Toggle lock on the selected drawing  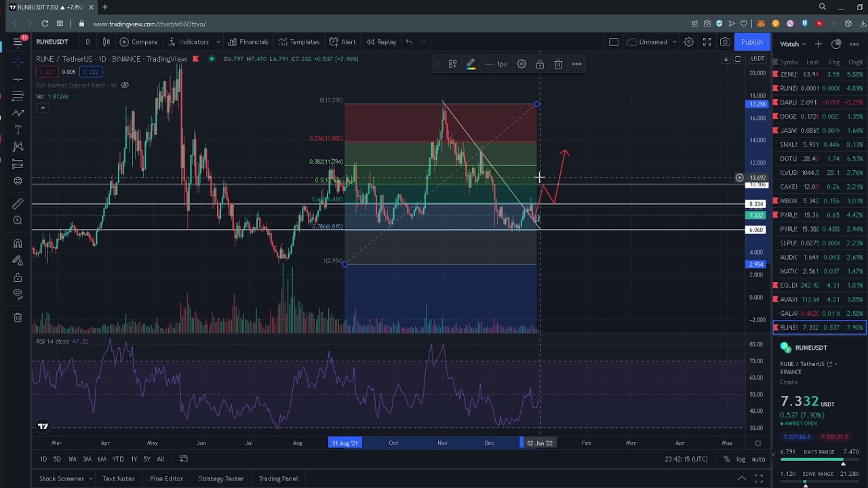tap(540, 64)
